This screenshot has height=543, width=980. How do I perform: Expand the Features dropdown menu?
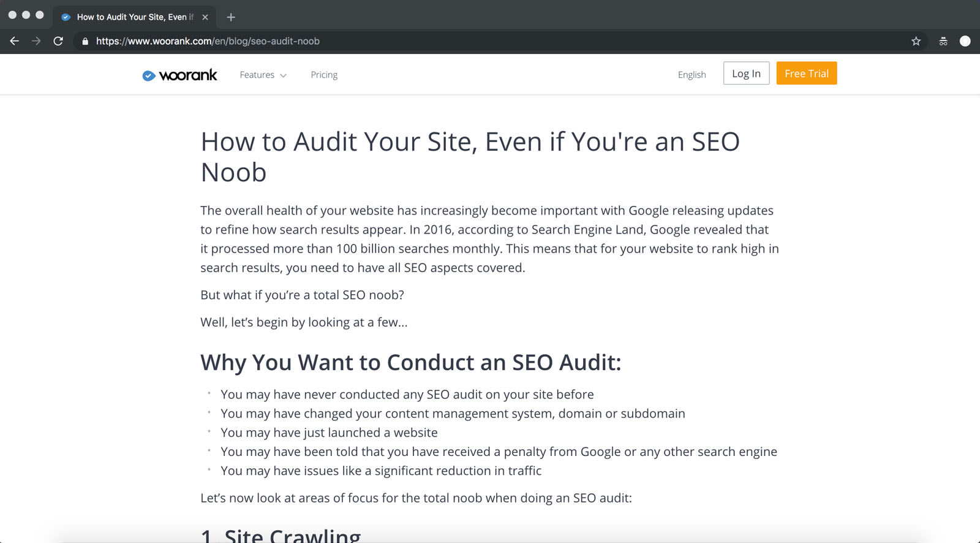coord(263,75)
